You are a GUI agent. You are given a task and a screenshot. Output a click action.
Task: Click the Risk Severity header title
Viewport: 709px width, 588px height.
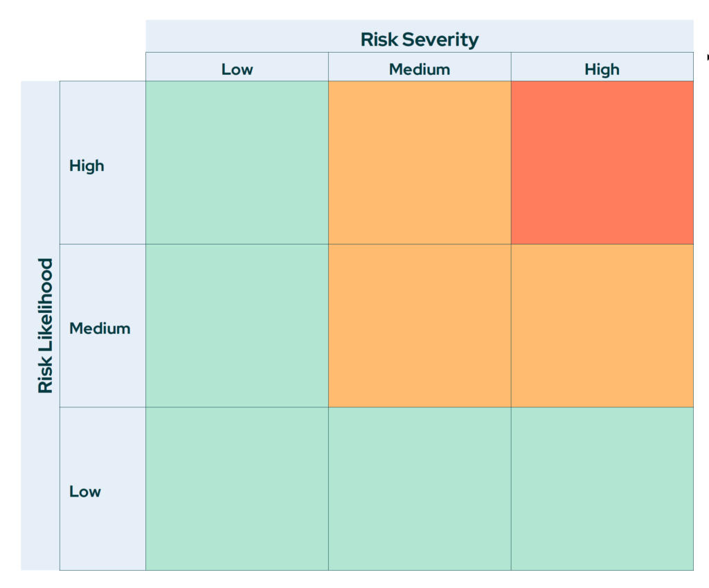[420, 39]
